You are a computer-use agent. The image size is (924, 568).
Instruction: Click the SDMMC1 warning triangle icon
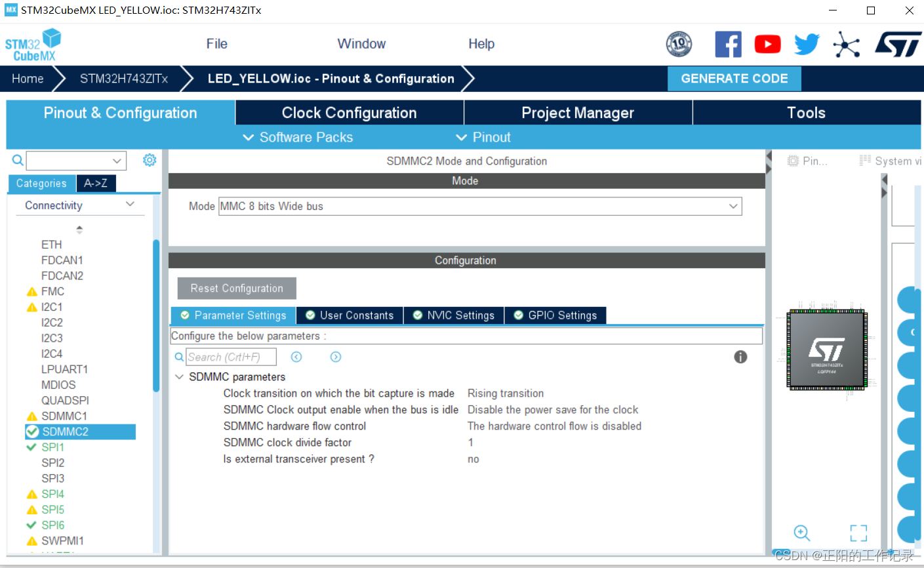pos(31,416)
